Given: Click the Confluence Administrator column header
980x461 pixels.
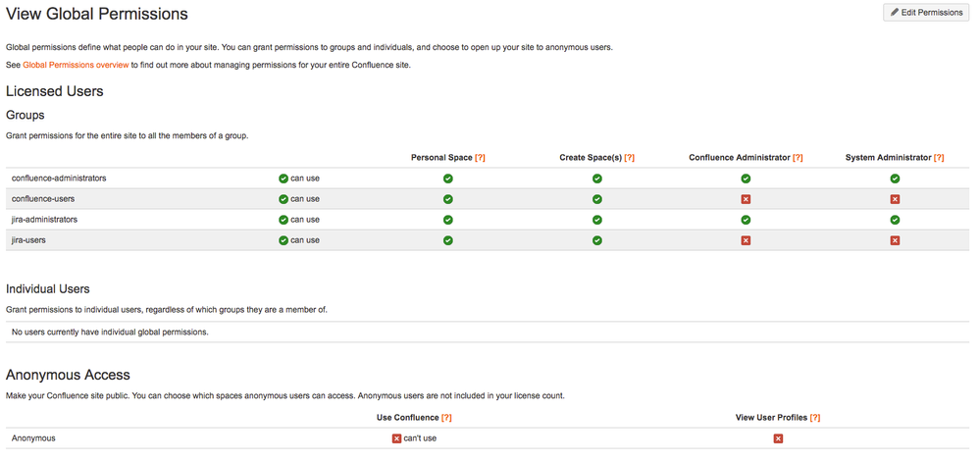Looking at the screenshot, I should point(740,158).
